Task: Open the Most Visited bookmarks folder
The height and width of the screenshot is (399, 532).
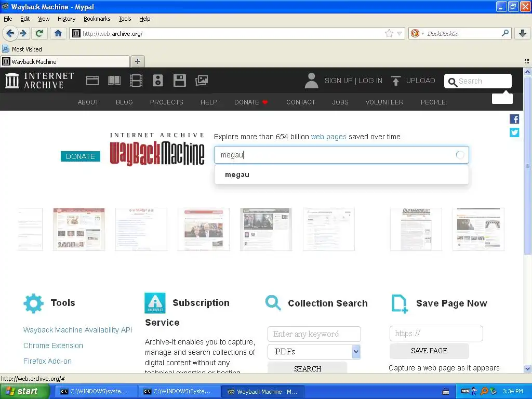Action: coord(22,49)
